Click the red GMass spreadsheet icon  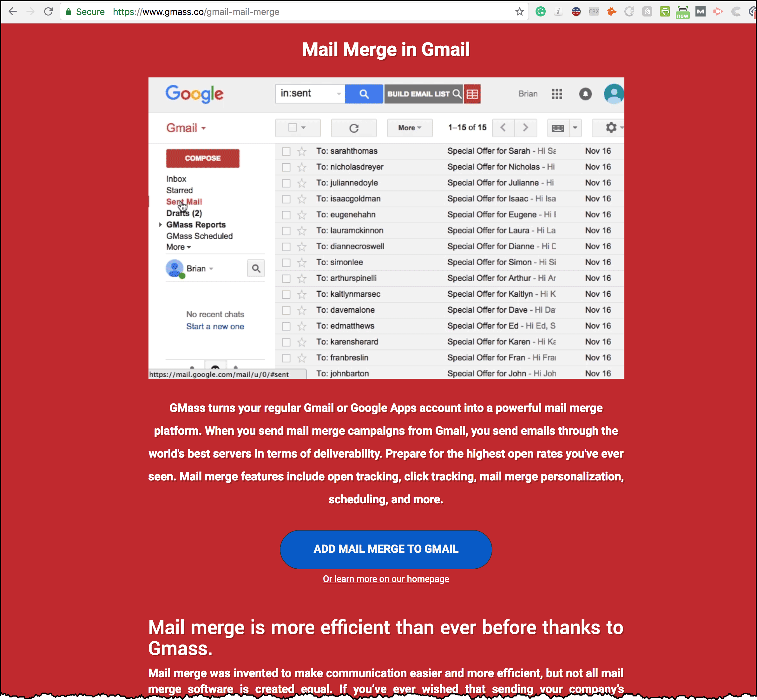click(x=472, y=94)
